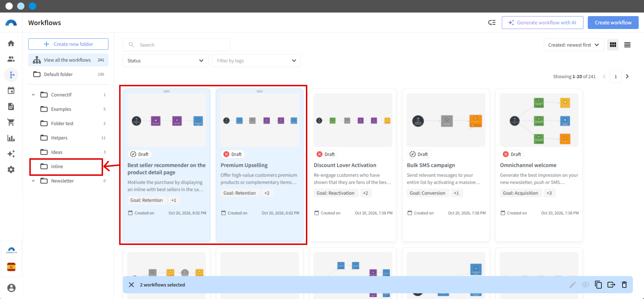Image resolution: width=644 pixels, height=299 pixels.
Task: Open the AI sparkle icon in sidebar
Action: tap(11, 154)
